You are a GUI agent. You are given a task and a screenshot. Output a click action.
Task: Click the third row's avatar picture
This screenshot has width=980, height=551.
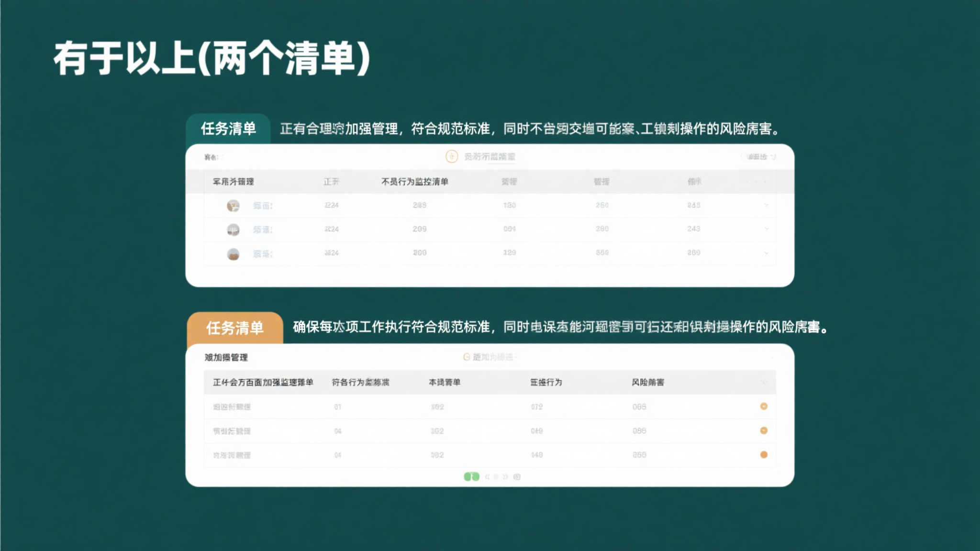233,253
